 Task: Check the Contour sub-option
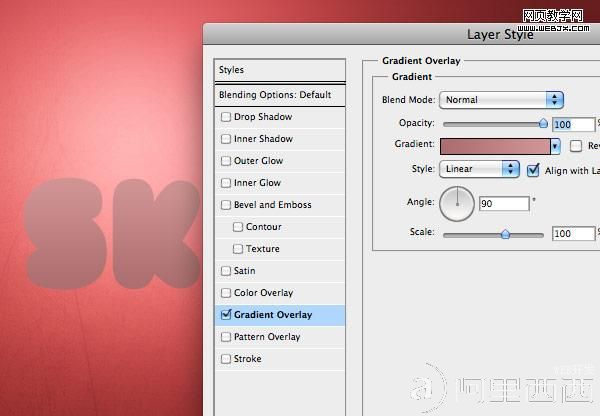pyautogui.click(x=238, y=227)
